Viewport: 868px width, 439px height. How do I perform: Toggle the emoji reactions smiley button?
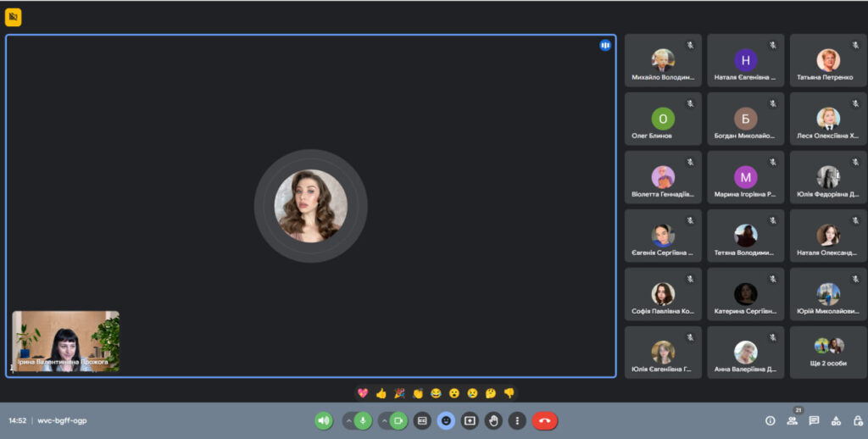pos(446,420)
